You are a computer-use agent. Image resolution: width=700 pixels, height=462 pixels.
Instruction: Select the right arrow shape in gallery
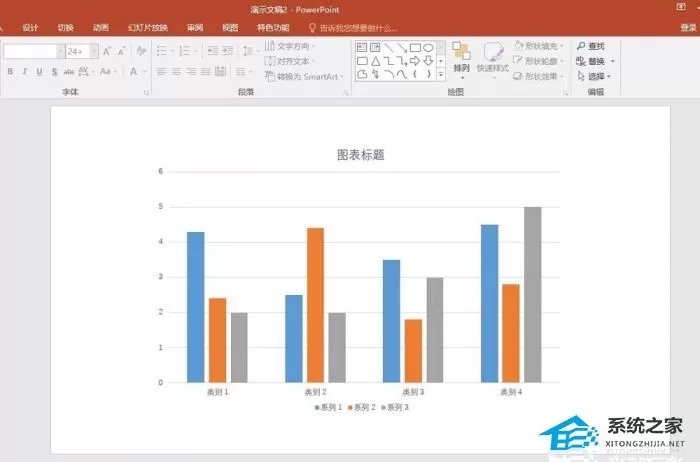tap(415, 61)
